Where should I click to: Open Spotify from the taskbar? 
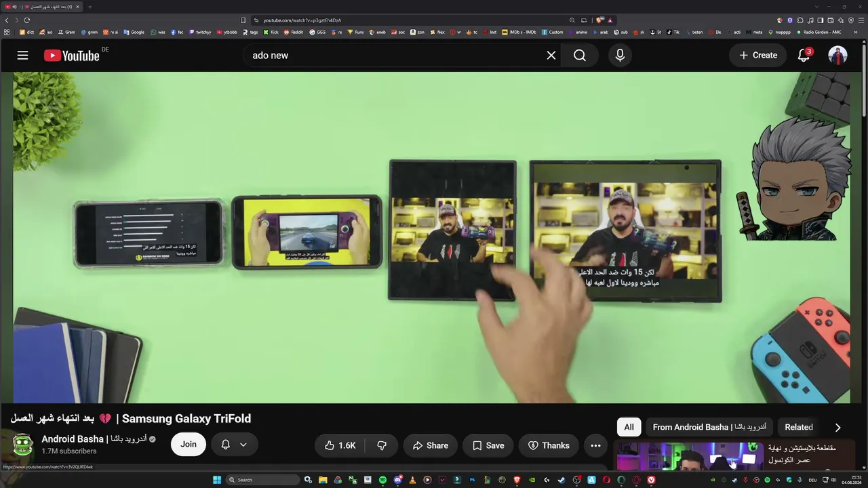[x=382, y=480]
